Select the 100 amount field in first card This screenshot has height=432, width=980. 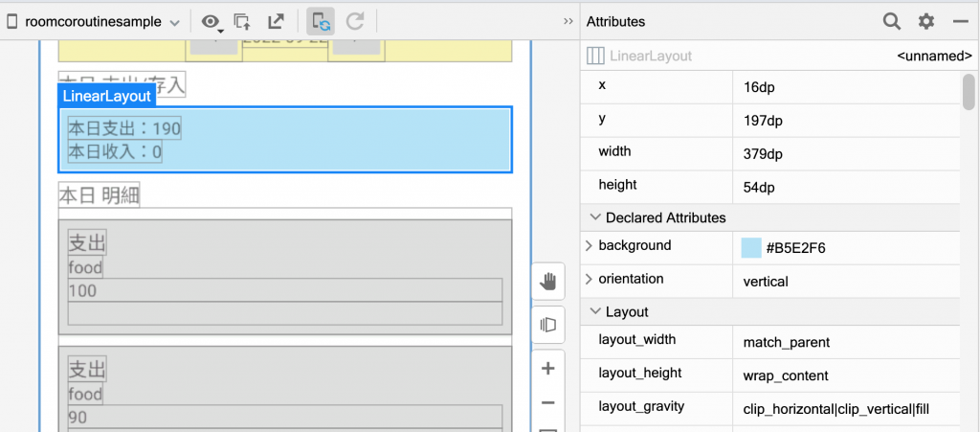pyautogui.click(x=285, y=290)
